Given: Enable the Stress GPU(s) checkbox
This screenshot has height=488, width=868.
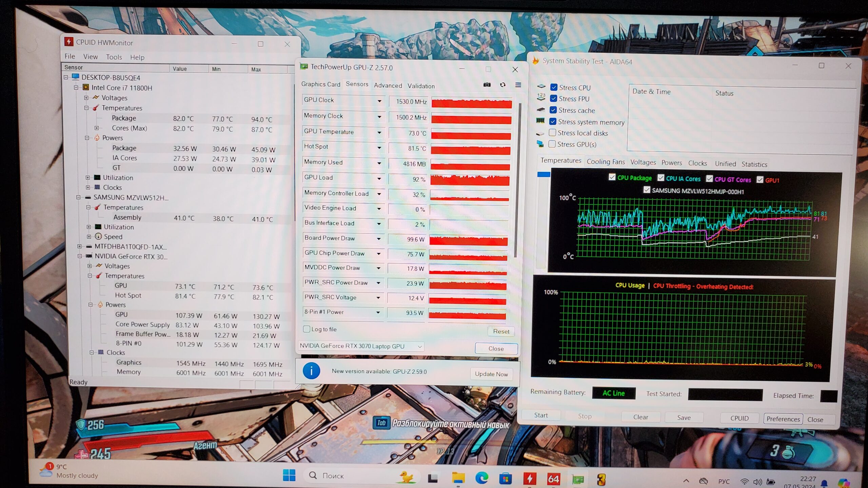Looking at the screenshot, I should click(x=552, y=144).
